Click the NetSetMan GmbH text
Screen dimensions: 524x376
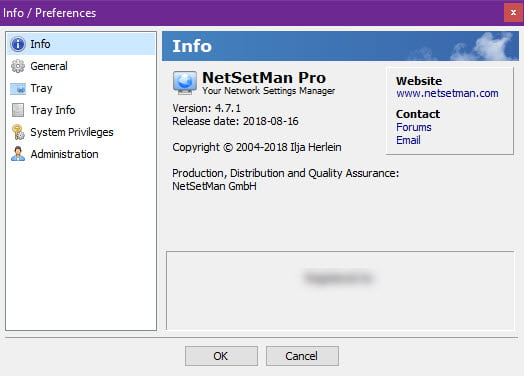214,186
